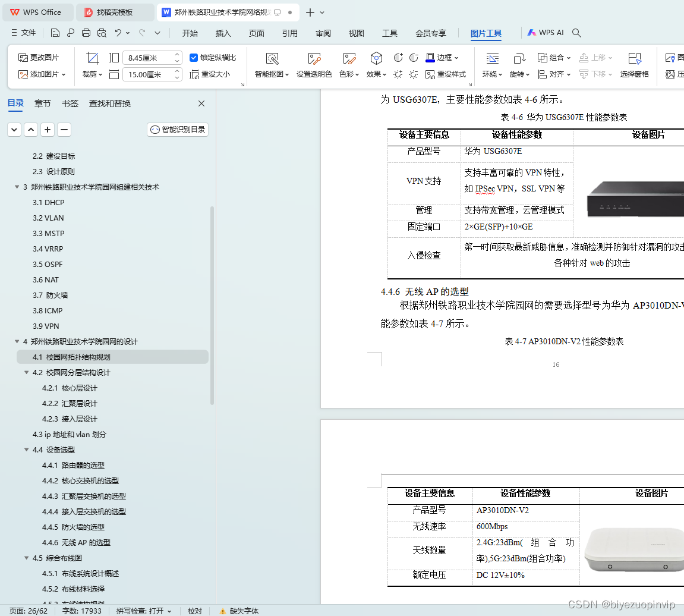
Task: Click the picture height field showing 8.45厘米
Action: click(152, 58)
